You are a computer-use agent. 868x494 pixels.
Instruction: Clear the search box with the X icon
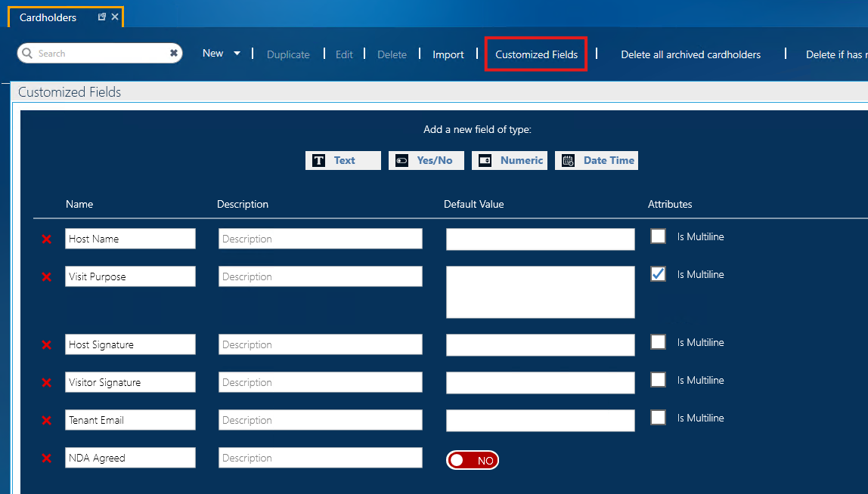pos(173,53)
